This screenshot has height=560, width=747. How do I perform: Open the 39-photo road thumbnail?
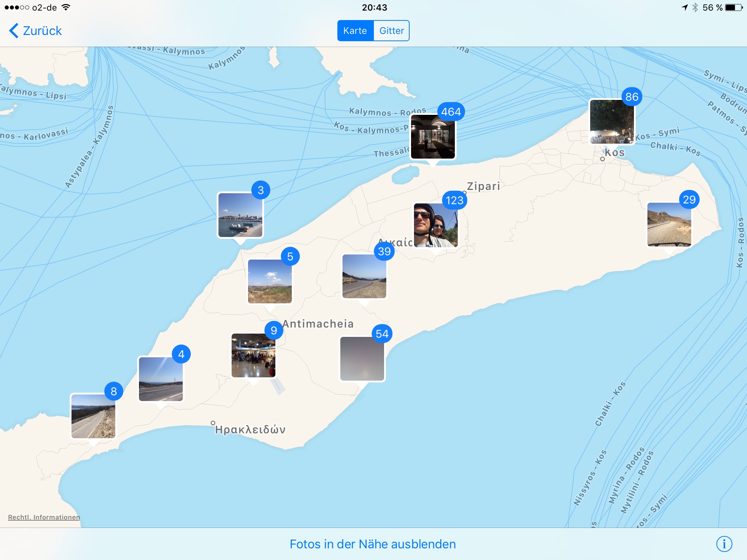tap(364, 276)
